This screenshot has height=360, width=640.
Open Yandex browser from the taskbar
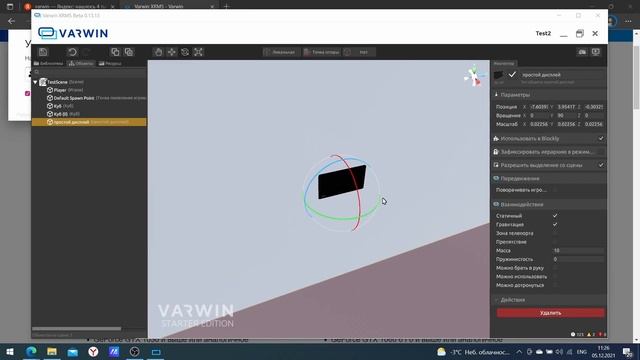coord(93,351)
